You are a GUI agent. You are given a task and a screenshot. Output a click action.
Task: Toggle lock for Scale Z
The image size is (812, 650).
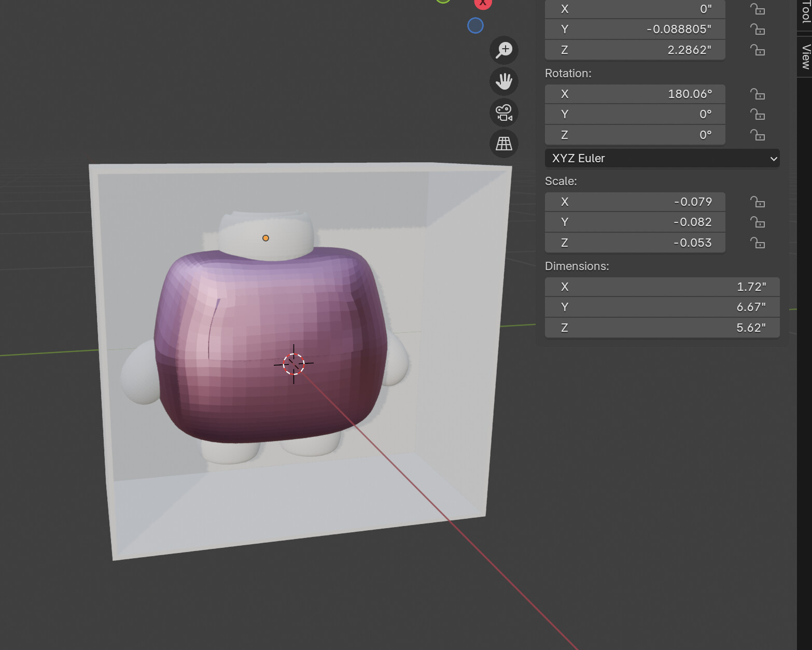point(758,243)
